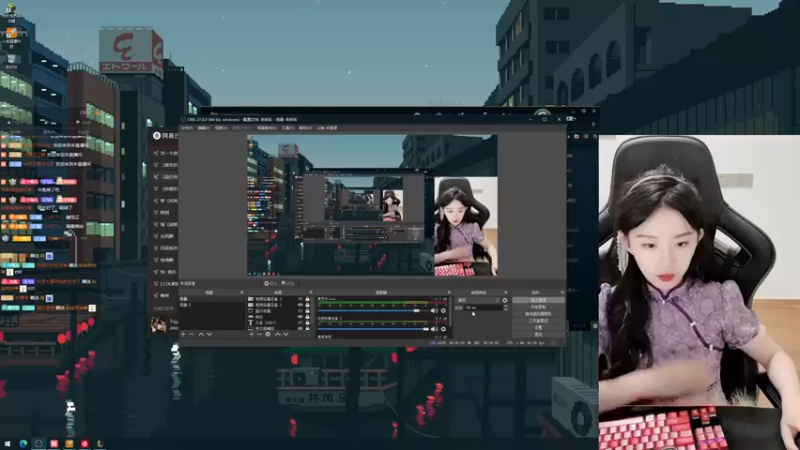Select 场景 2 in the Scenes list

tap(212, 305)
